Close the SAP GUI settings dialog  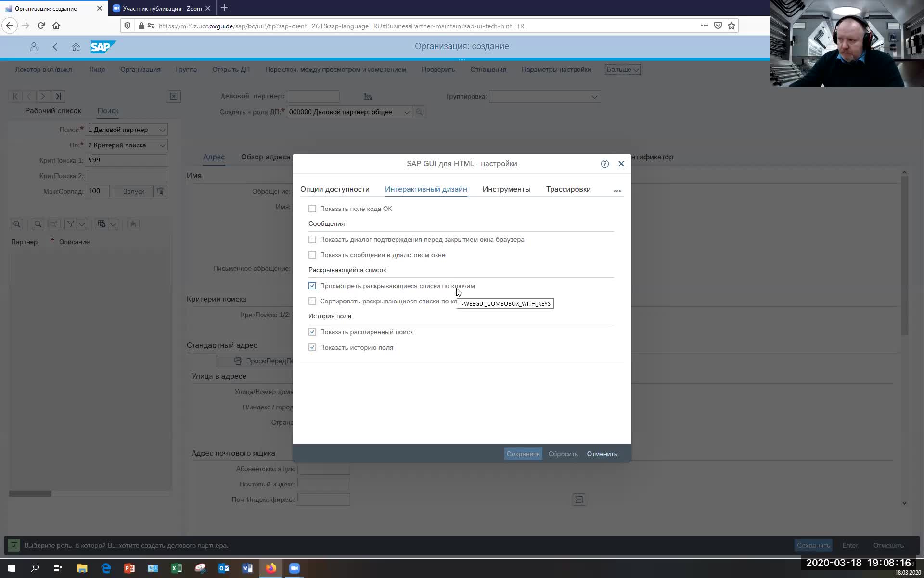[621, 164]
